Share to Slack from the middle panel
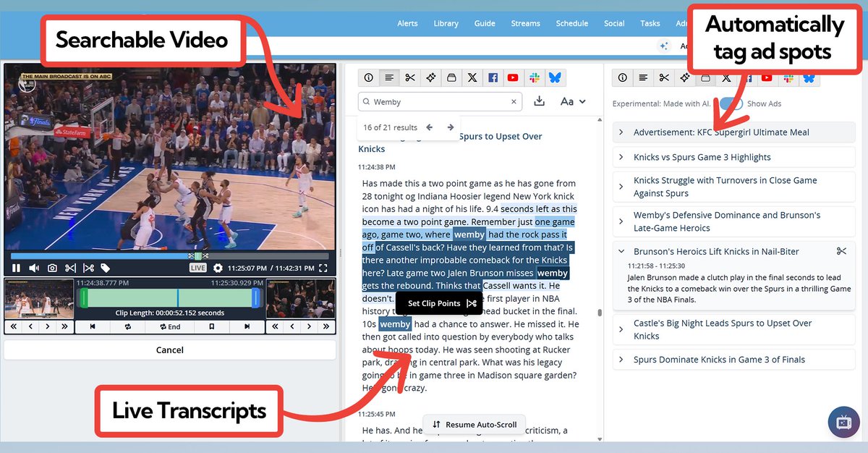Image resolution: width=868 pixels, height=453 pixels. click(x=535, y=77)
